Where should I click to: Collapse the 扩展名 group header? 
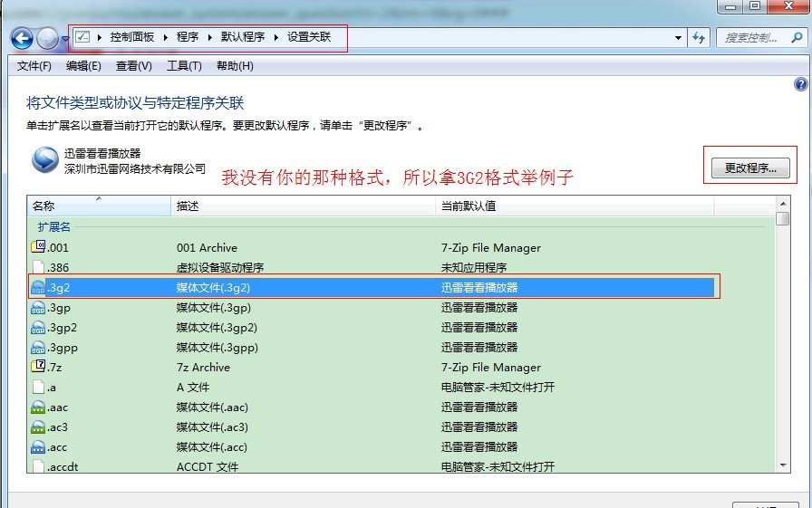tap(53, 226)
